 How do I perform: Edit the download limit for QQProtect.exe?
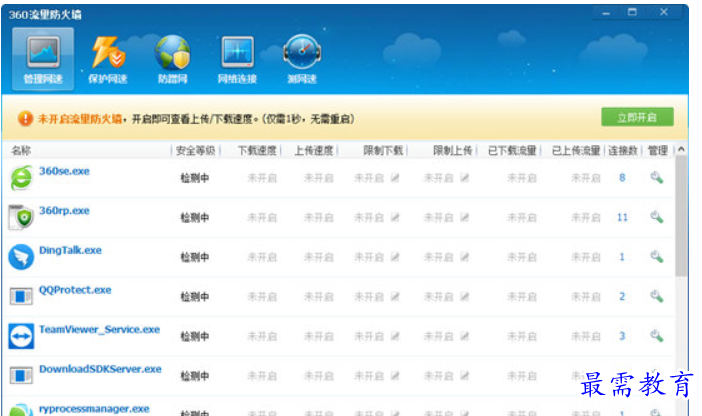tap(395, 296)
